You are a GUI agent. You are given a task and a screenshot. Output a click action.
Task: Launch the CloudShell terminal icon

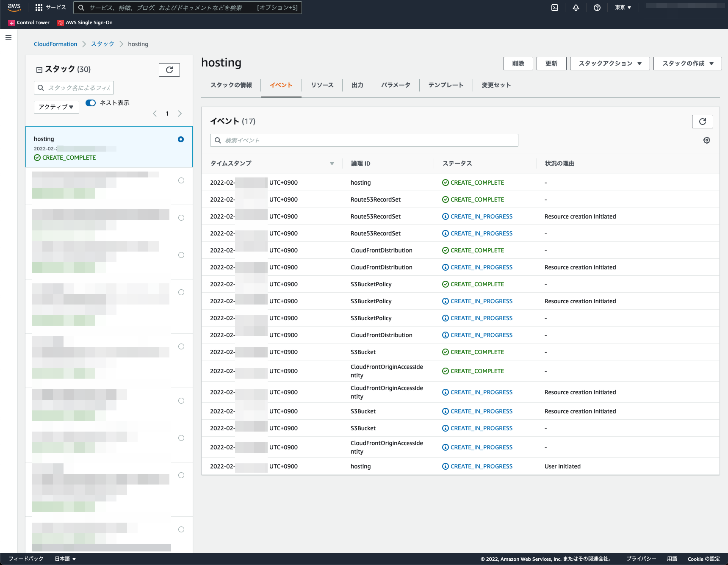[x=555, y=8]
